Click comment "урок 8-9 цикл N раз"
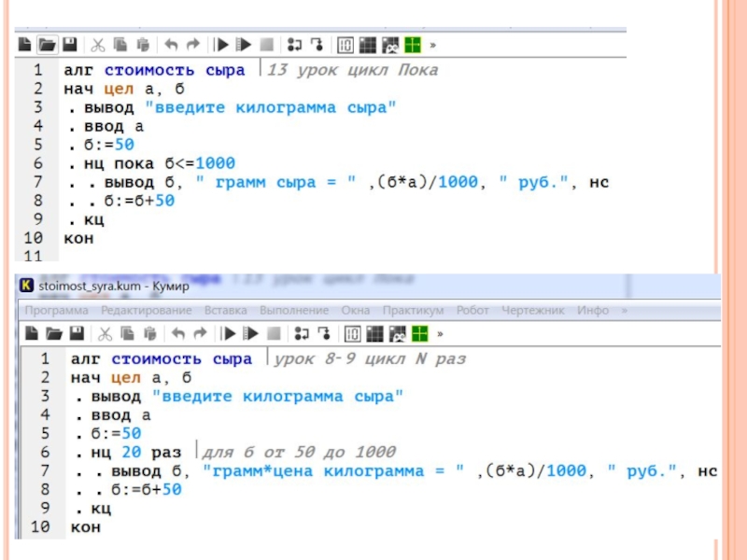The image size is (747, 560). [x=370, y=358]
